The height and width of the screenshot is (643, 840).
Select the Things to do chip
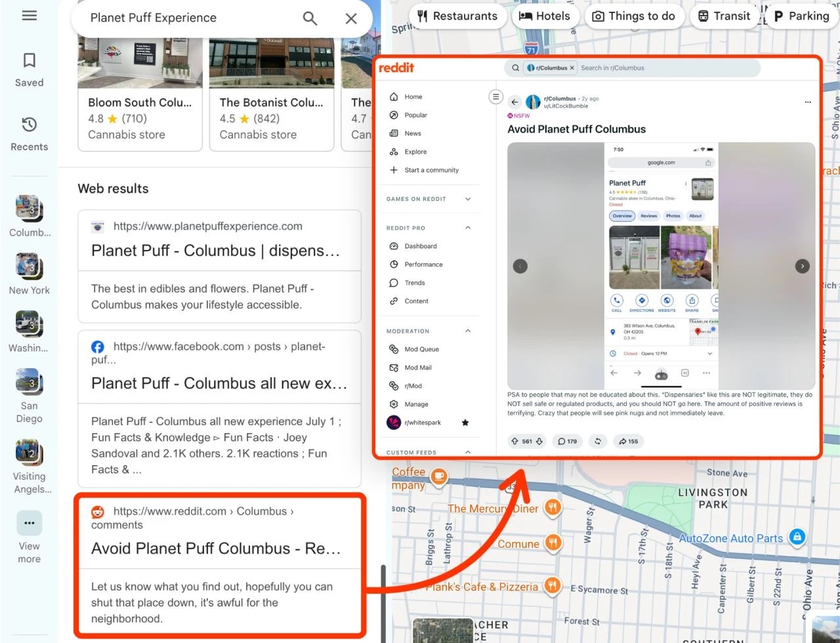coord(634,16)
